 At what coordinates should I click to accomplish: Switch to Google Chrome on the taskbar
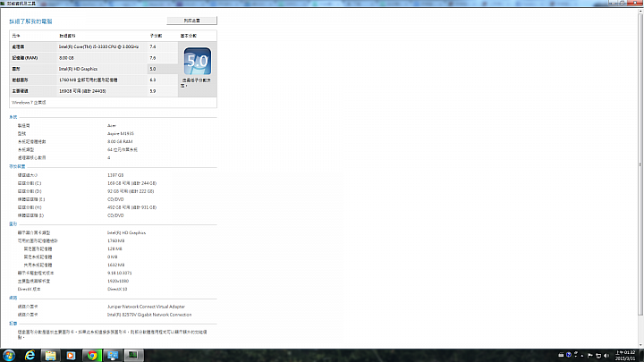(92, 356)
